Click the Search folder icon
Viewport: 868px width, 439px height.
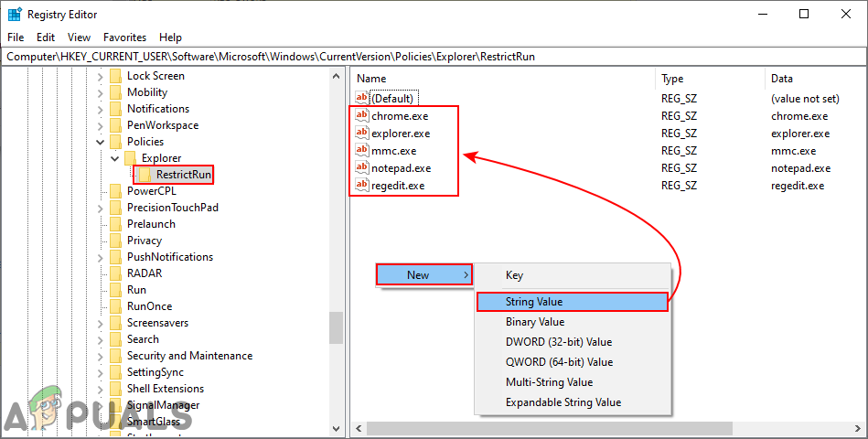point(115,339)
